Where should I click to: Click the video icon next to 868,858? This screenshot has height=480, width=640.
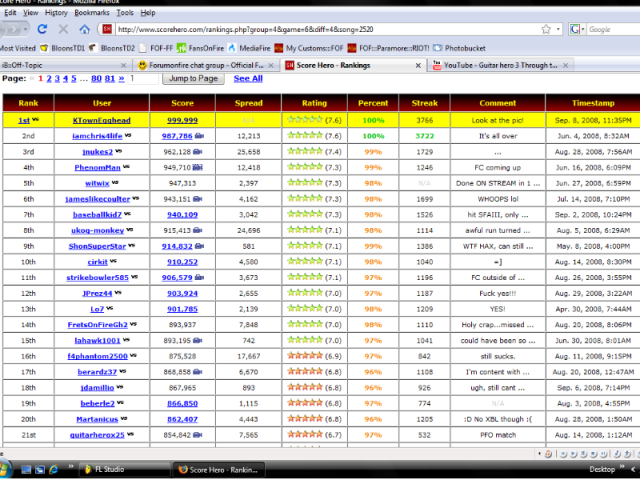click(198, 372)
